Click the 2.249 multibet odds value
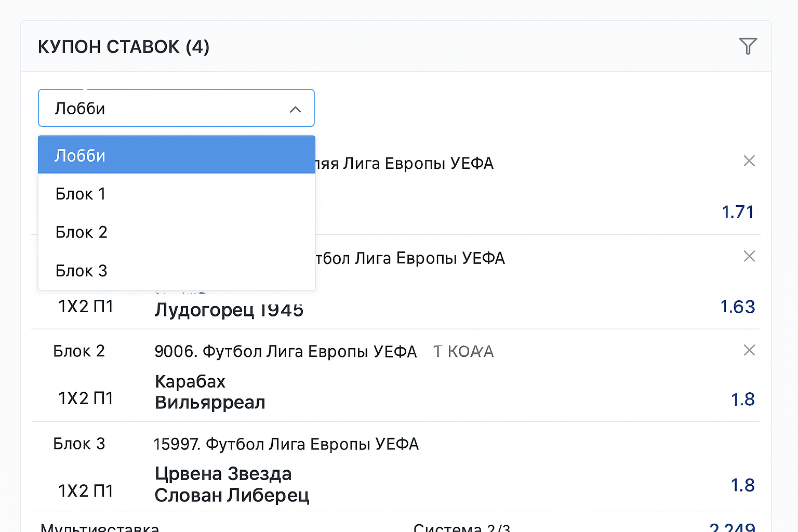 point(732,527)
